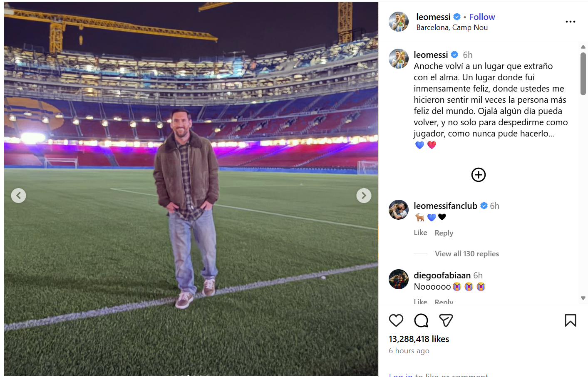View the 13,288,418 likes list
Image resolution: width=588 pixels, height=377 pixels.
coord(419,339)
